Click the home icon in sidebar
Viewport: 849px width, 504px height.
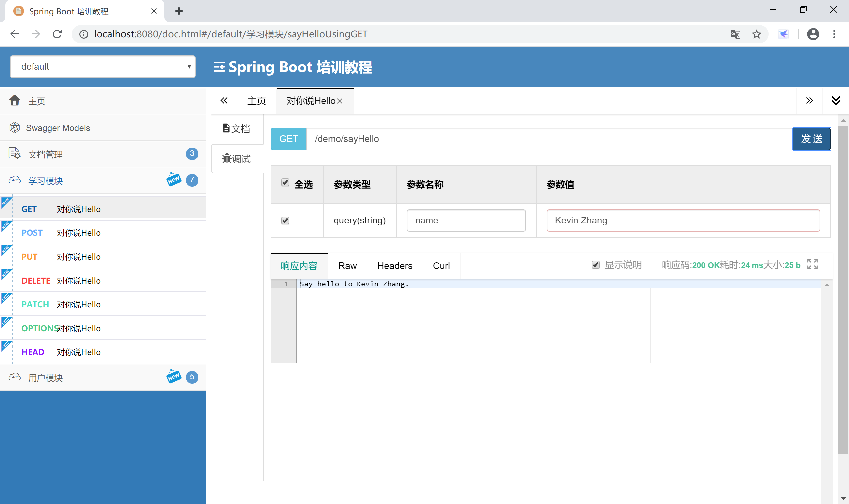tap(15, 100)
